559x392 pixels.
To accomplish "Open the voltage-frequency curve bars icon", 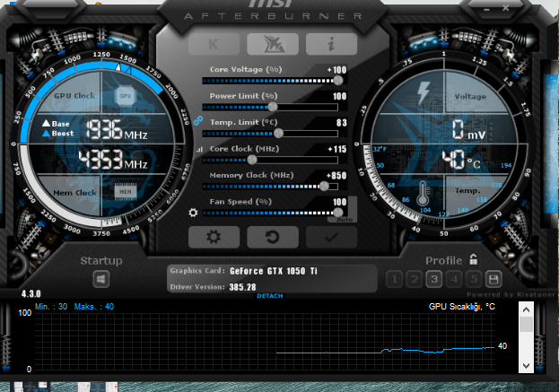I will click(x=199, y=150).
